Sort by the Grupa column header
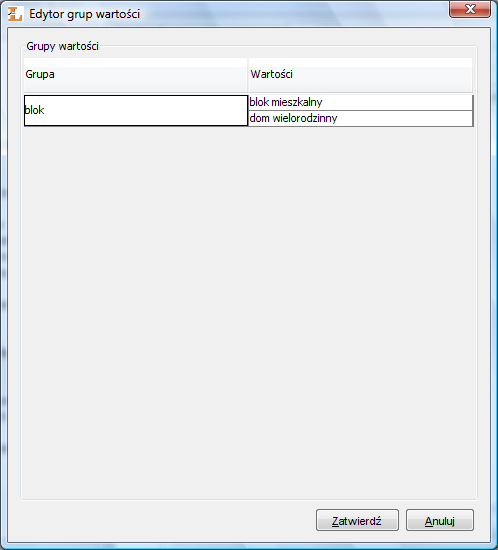 tap(135, 75)
